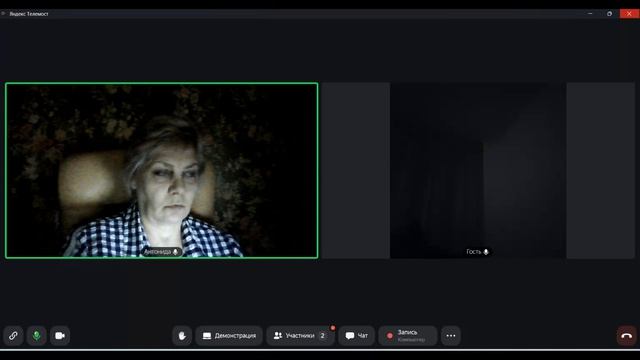Click the Антонида name label

pyautogui.click(x=161, y=252)
